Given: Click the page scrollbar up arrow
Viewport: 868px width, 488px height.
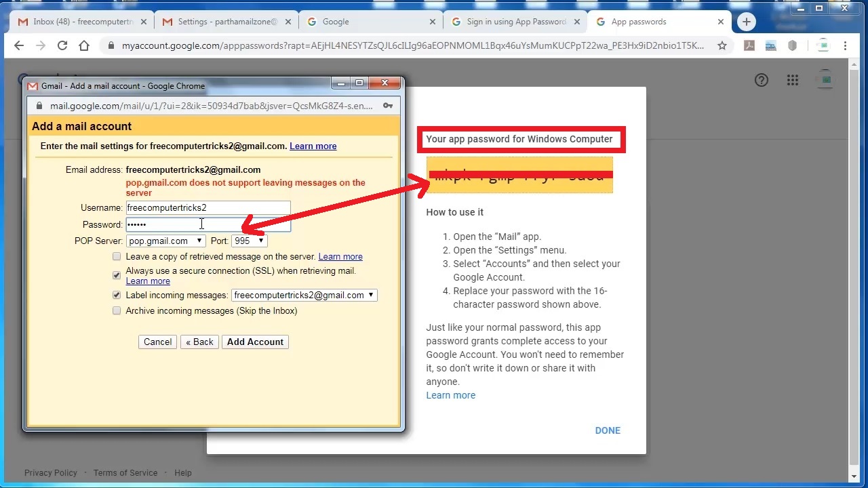Looking at the screenshot, I should coord(854,63).
